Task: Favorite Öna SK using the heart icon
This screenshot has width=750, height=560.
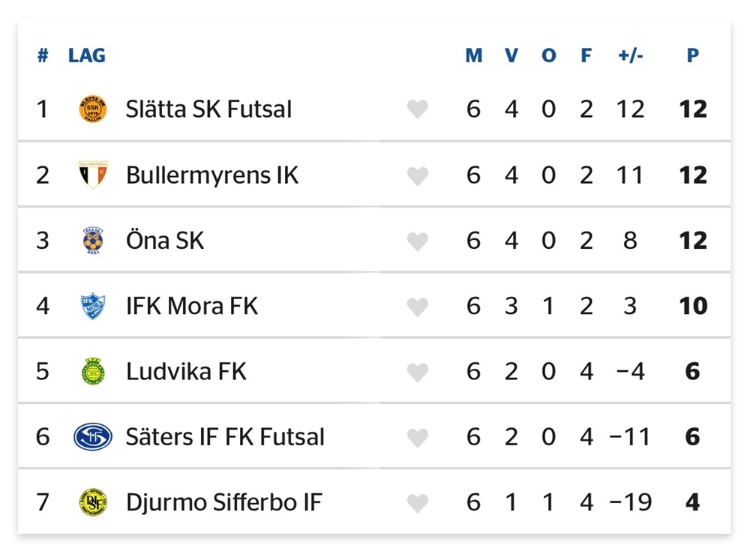Action: (x=418, y=241)
